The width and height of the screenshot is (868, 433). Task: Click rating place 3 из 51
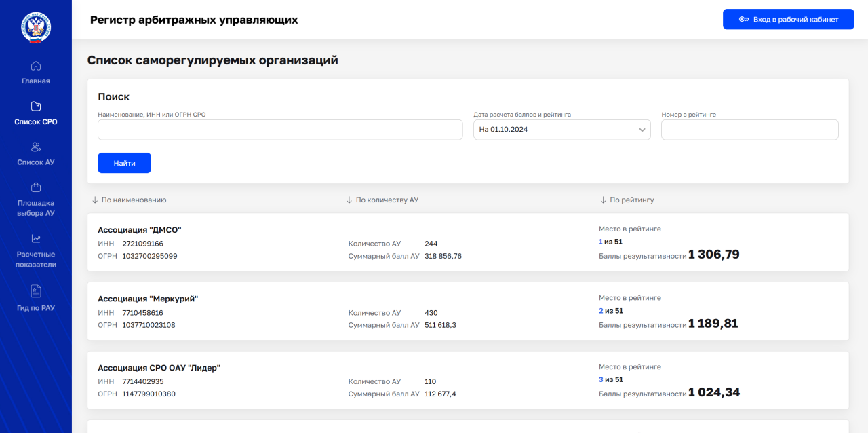pyautogui.click(x=611, y=379)
